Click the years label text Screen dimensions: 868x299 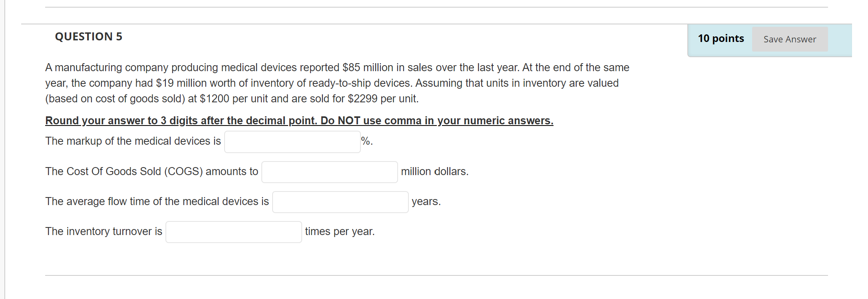(426, 202)
